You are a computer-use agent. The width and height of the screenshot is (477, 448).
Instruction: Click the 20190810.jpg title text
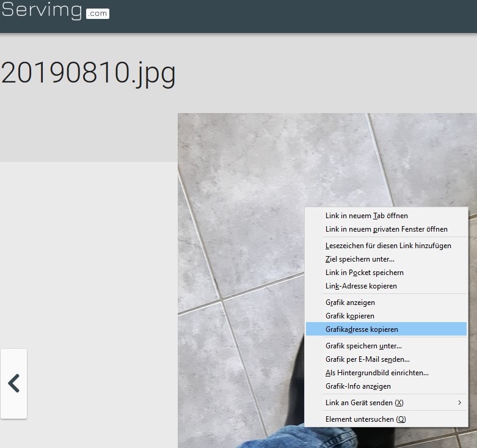pyautogui.click(x=88, y=73)
